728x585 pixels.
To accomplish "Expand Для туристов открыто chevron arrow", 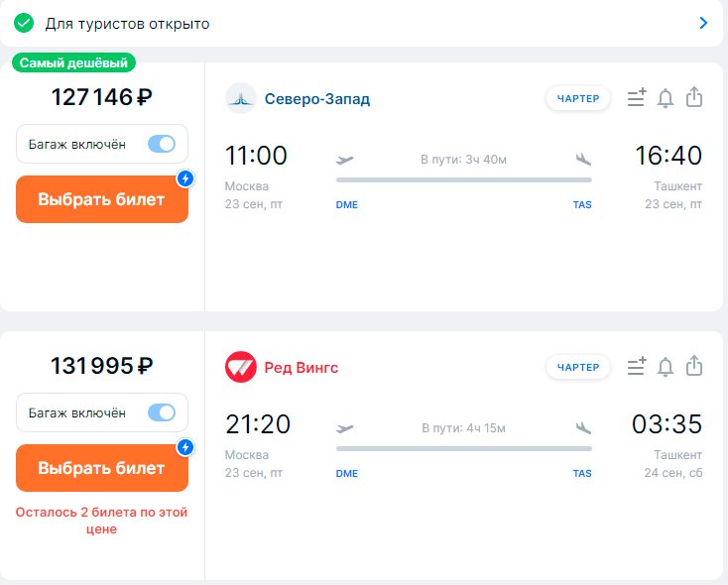I will click(x=703, y=23).
